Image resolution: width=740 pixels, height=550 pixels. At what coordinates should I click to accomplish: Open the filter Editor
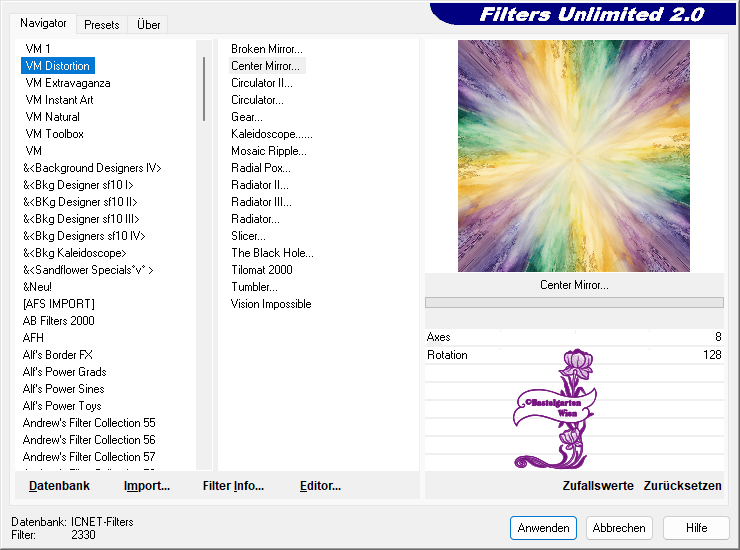(320, 486)
